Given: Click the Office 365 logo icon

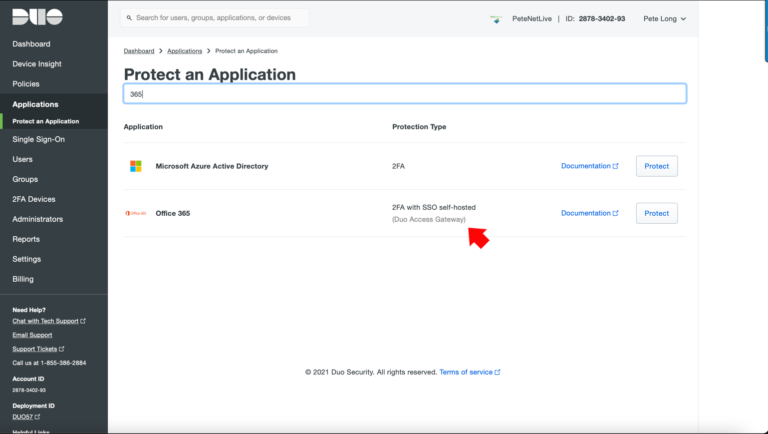Looking at the screenshot, I should click(x=136, y=213).
